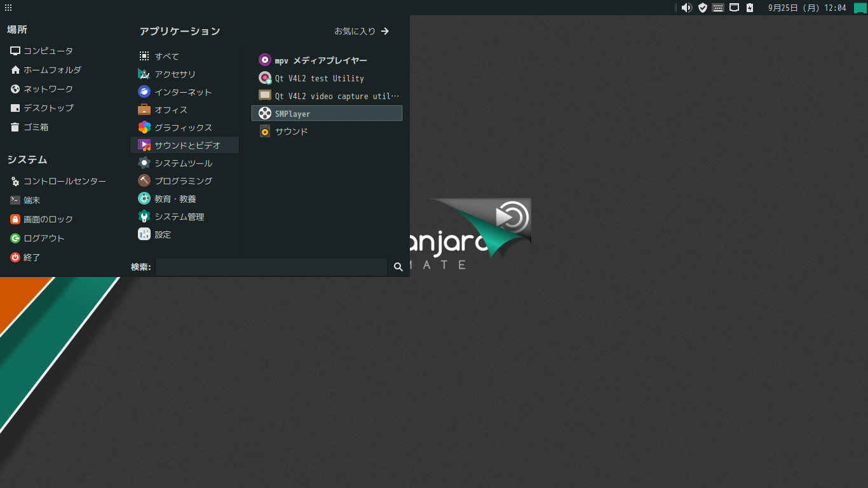Launch コントロールセンター
Image resolution: width=868 pixels, height=488 pixels.
[x=58, y=181]
